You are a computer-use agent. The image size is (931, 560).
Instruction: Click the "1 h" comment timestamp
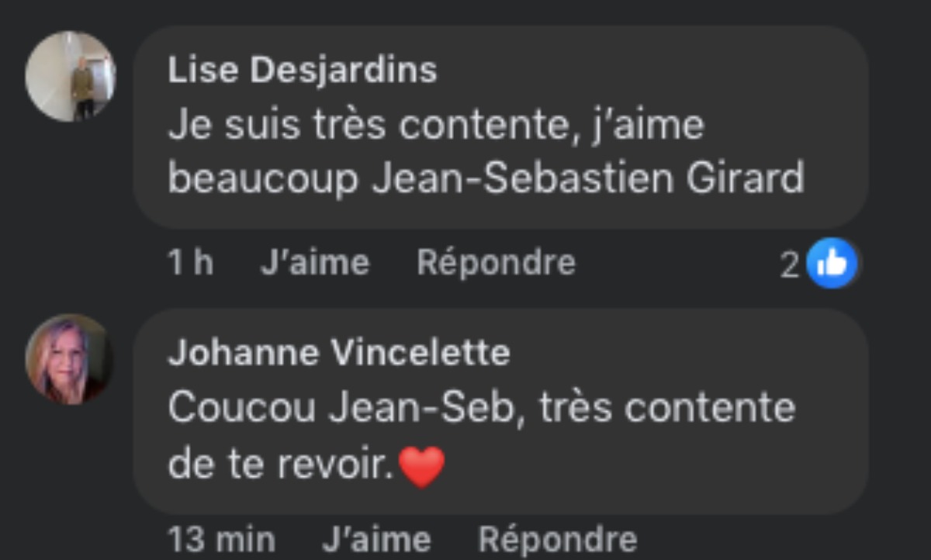coord(190,263)
